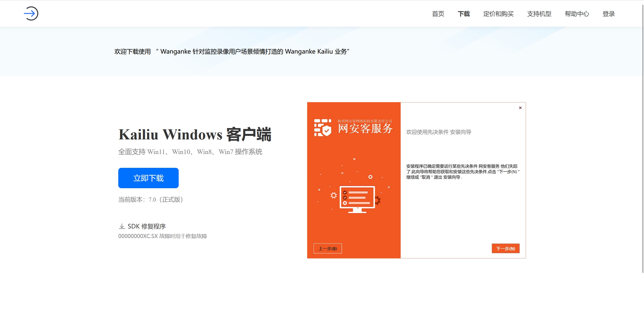Click the 网安客服务 brand title text
The width and height of the screenshot is (644, 311).
tap(365, 129)
